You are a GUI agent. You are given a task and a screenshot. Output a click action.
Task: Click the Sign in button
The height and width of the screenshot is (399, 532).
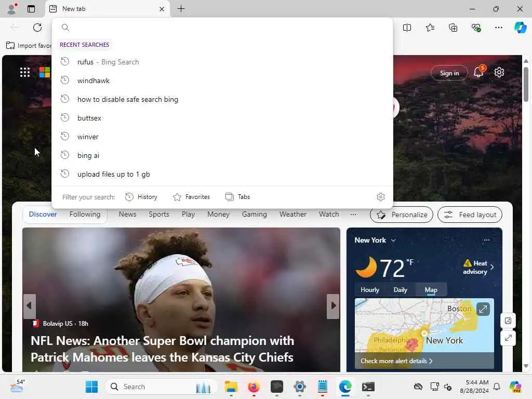[x=449, y=73]
